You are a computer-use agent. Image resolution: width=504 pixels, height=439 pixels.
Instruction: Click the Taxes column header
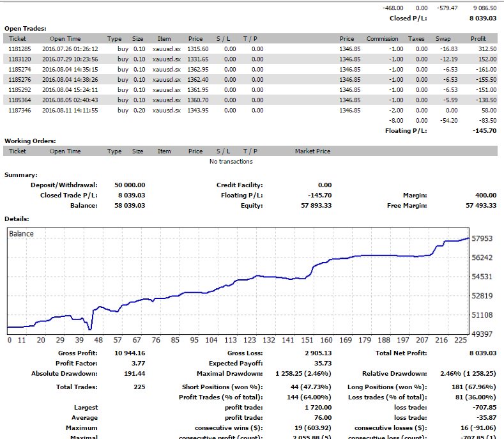pos(416,39)
